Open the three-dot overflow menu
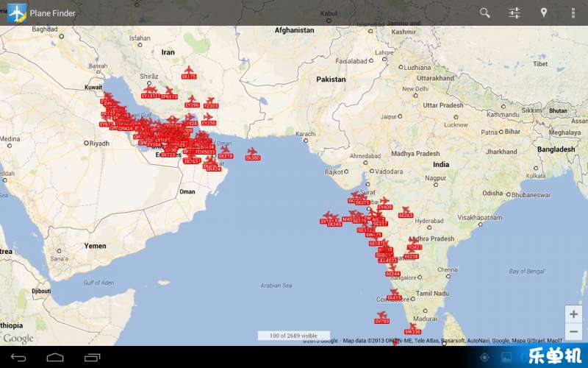The height and width of the screenshot is (368, 588). (573, 13)
